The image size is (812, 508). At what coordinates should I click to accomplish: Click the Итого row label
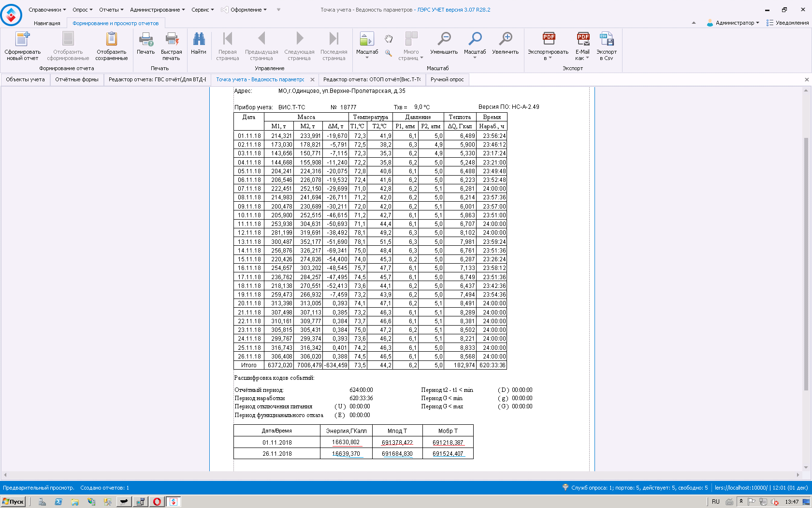[249, 365]
